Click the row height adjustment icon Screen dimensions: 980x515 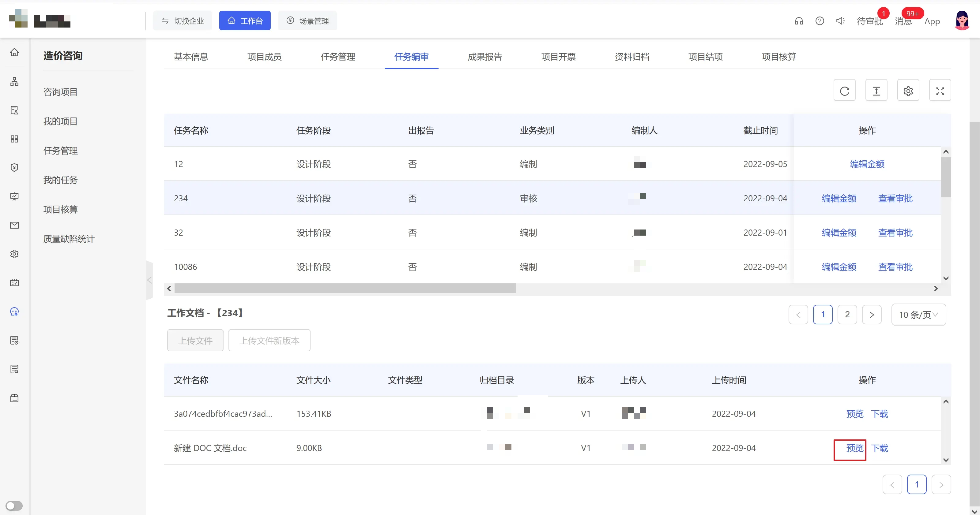[876, 91]
